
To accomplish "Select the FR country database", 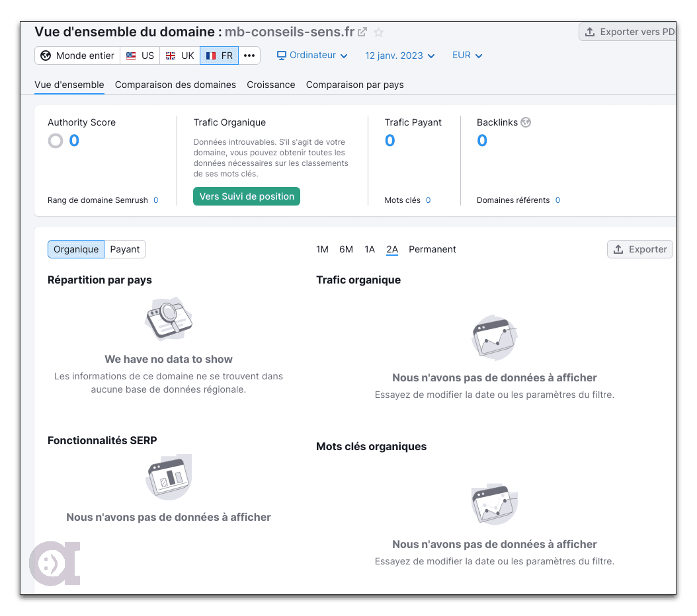I will pos(219,56).
